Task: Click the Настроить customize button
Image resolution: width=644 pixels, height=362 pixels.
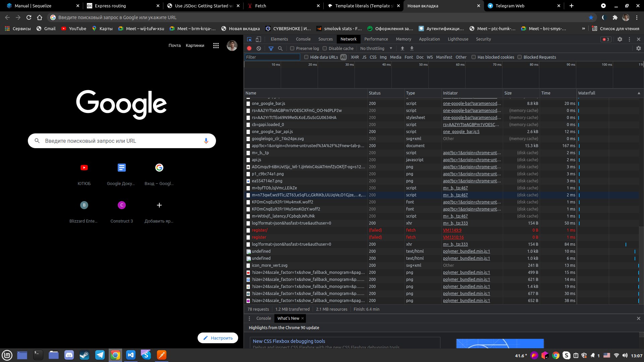Action: click(x=218, y=338)
